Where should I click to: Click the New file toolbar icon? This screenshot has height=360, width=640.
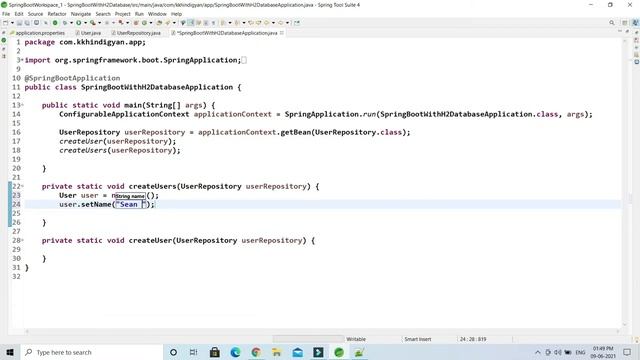click(x=6, y=23)
